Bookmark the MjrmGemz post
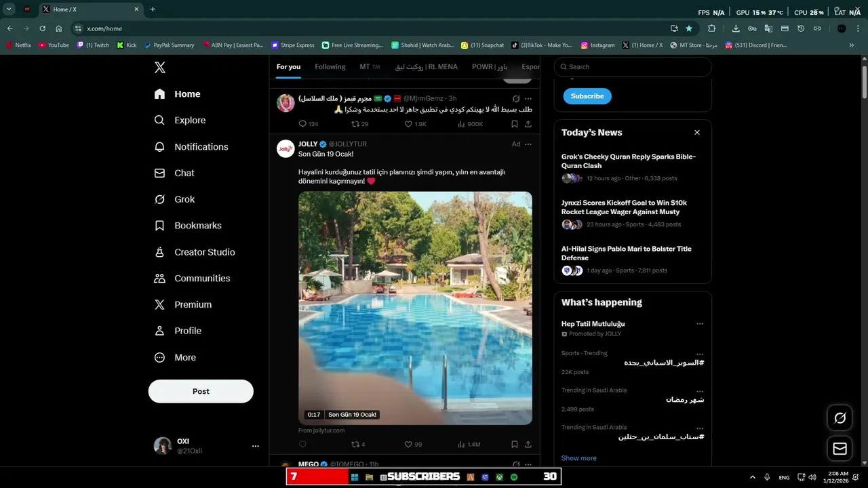Image resolution: width=868 pixels, height=488 pixels. tap(515, 124)
